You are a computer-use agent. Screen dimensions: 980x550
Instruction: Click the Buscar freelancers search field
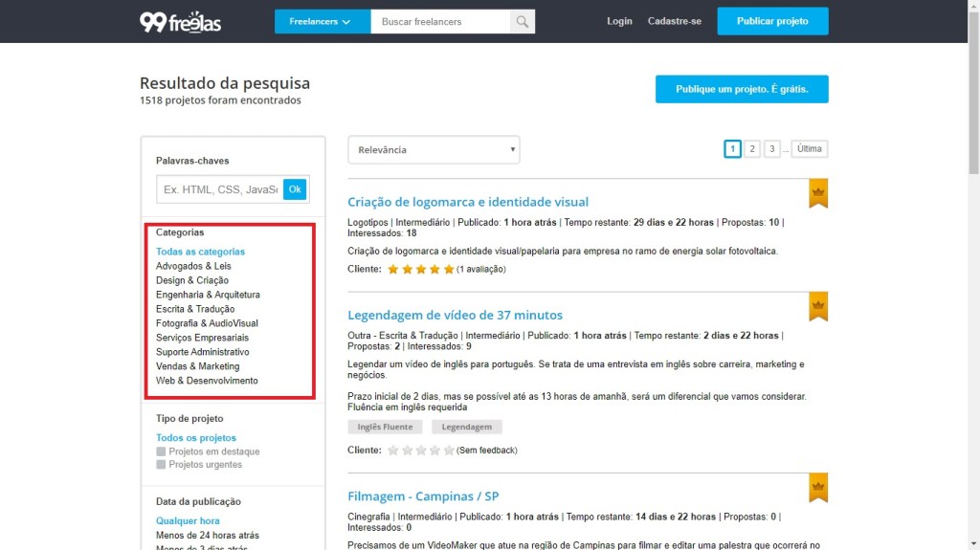click(439, 21)
